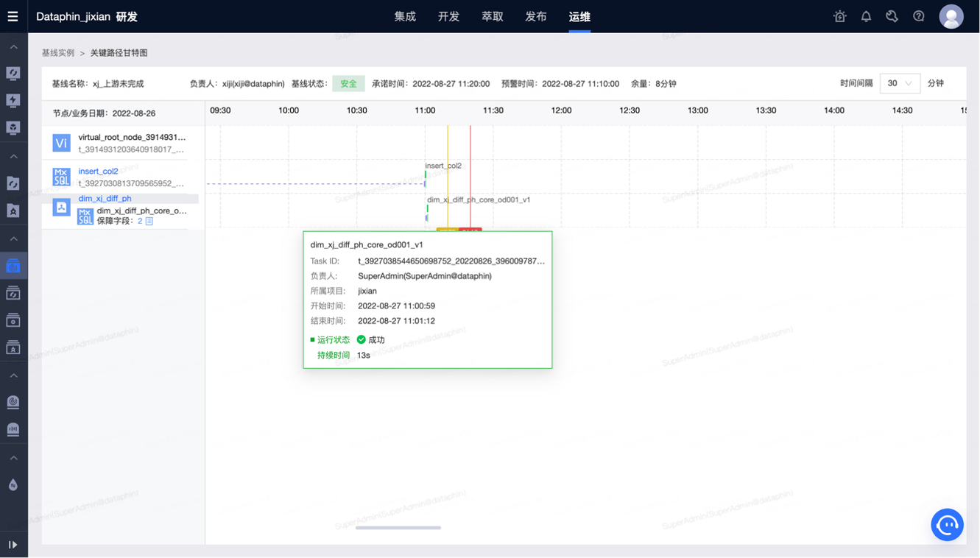
Task: Click the droplet icon near sidebar bottom
Action: point(13,484)
